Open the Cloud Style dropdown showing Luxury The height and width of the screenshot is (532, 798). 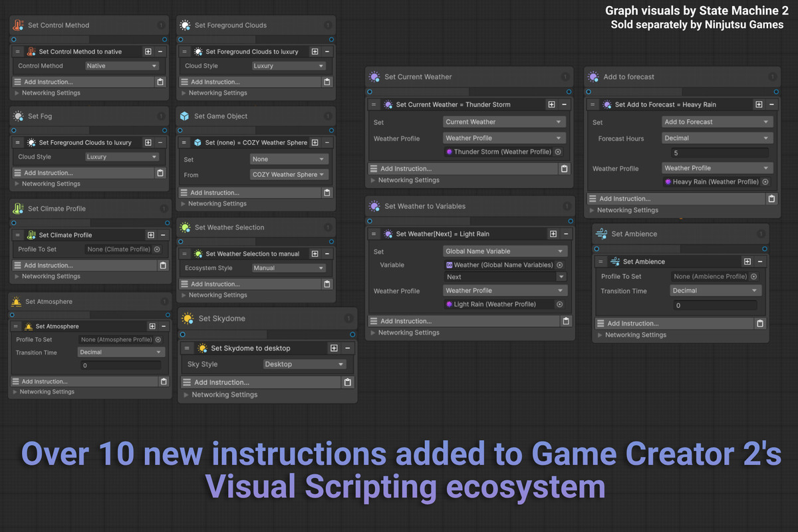click(x=289, y=66)
